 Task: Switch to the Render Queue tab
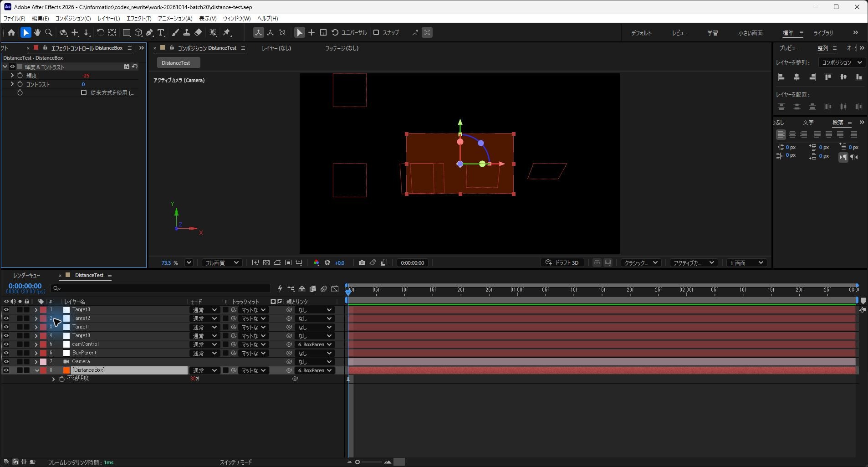[x=26, y=275]
